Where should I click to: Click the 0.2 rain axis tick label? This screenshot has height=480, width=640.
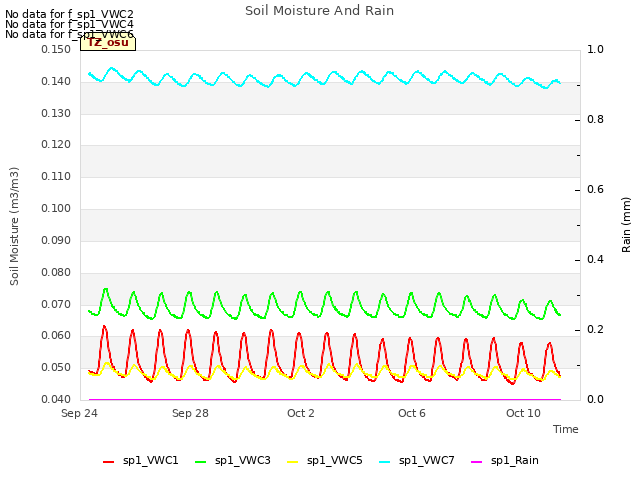point(595,329)
